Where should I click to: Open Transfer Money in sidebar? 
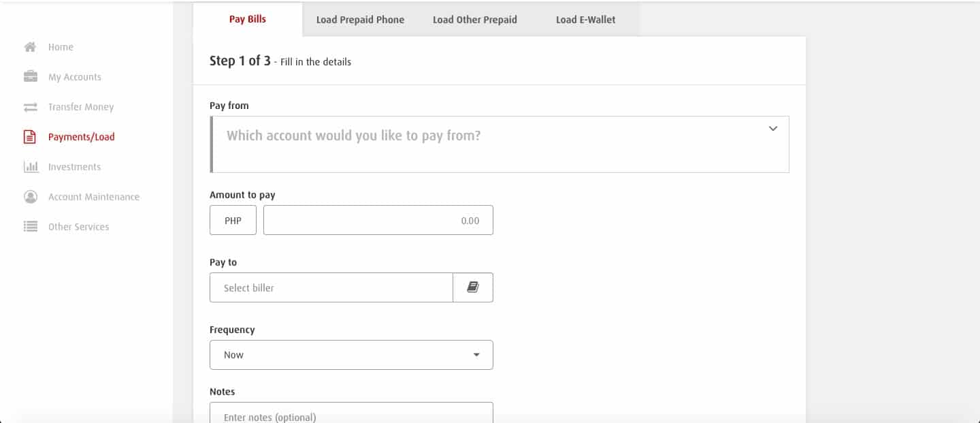(x=81, y=107)
